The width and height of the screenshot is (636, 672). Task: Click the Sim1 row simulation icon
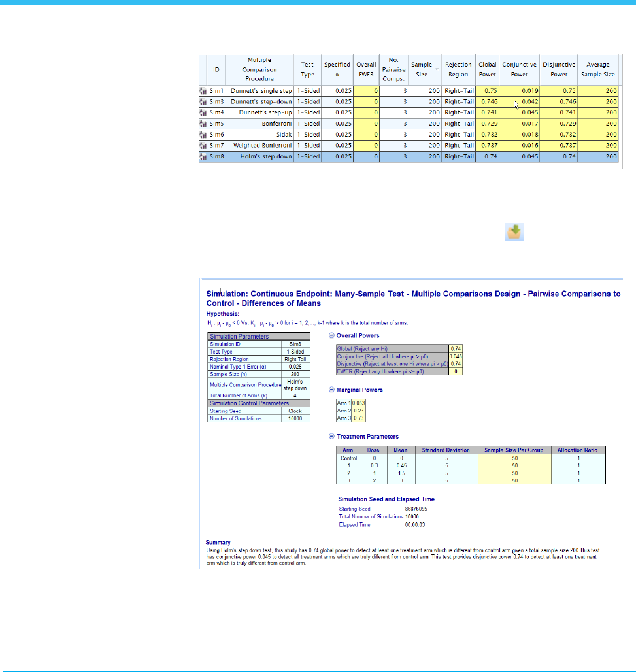203,91
